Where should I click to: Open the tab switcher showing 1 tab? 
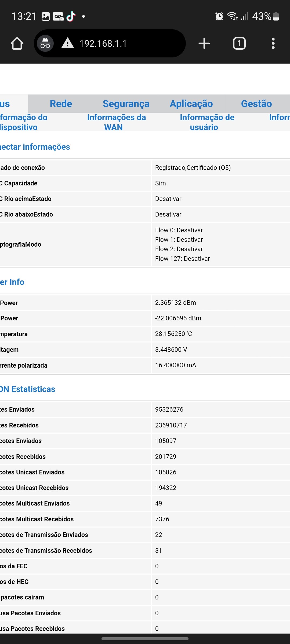pyautogui.click(x=239, y=43)
